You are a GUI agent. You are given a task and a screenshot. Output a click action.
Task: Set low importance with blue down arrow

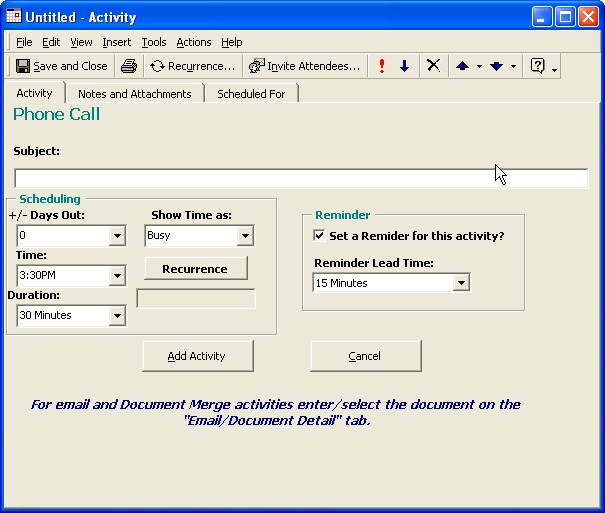point(404,66)
